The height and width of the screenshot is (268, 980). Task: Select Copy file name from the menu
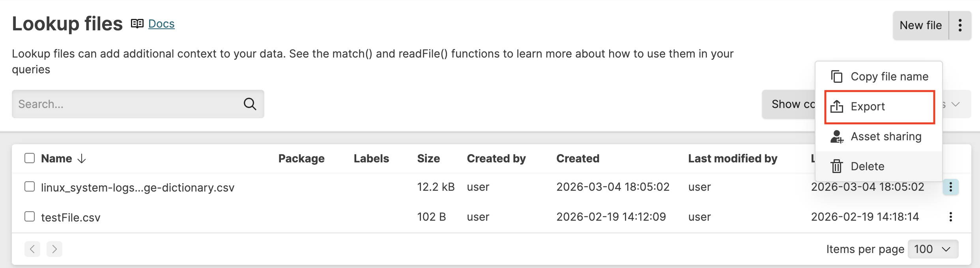(x=889, y=76)
